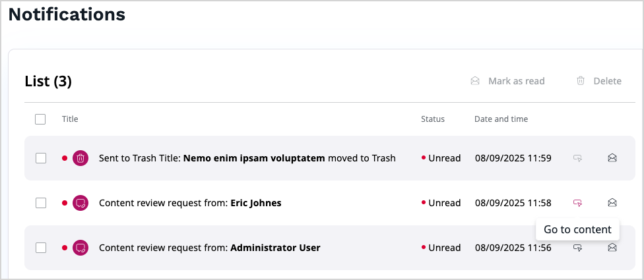This screenshot has height=280, width=644.
Task: Go to content for Eric Johnes request
Action: 577,203
